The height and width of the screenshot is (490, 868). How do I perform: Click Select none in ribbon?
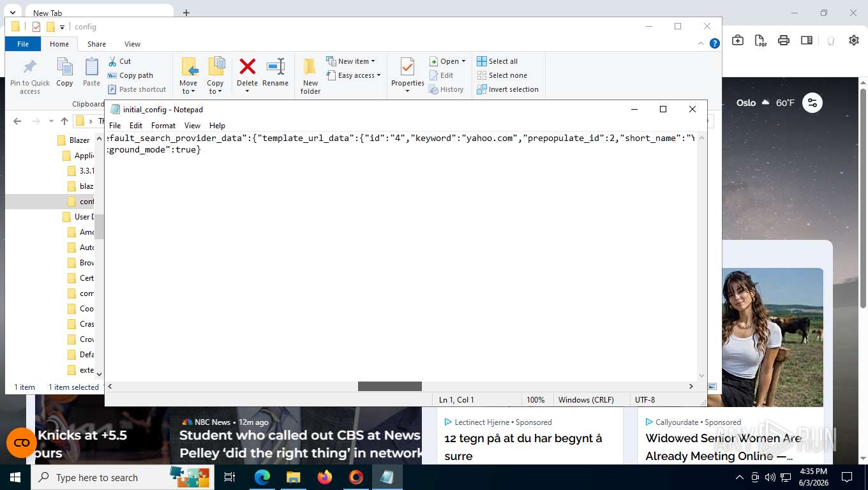point(502,75)
